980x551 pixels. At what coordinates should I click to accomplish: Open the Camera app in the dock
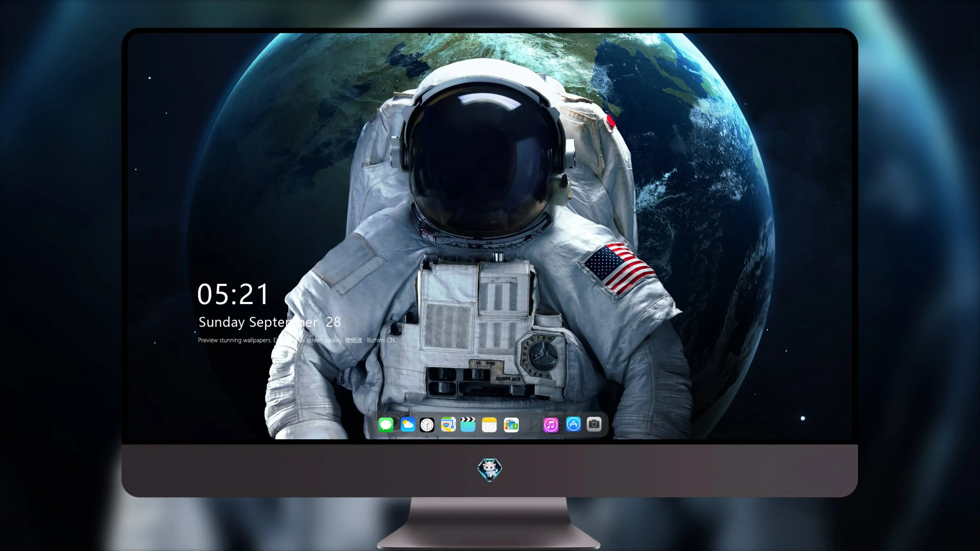[594, 424]
